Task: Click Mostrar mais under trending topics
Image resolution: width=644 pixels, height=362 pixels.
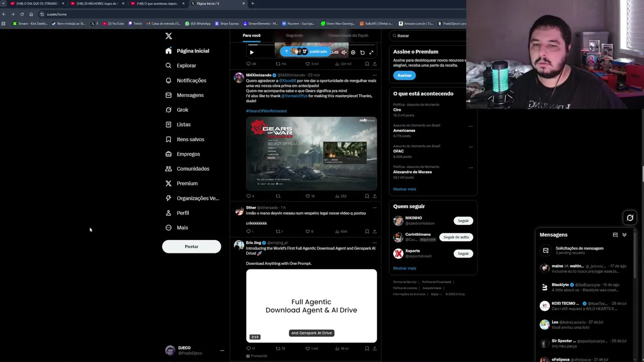Action: pyautogui.click(x=405, y=189)
